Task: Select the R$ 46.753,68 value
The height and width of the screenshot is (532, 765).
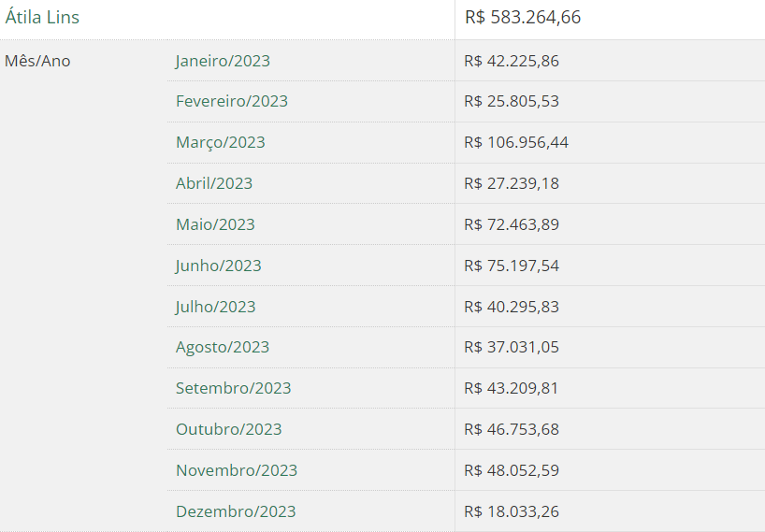Action: 511,429
